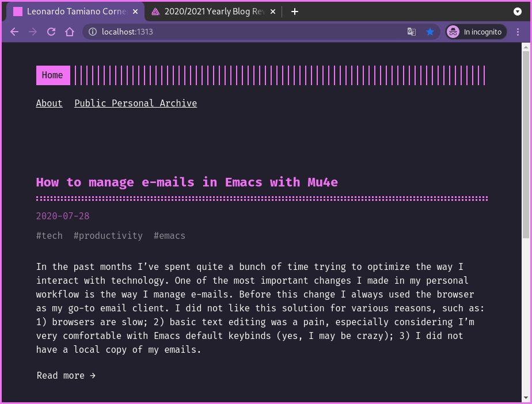Image resolution: width=532 pixels, height=404 pixels.
Task: Select the Leonardo Tamiano tab
Action: [x=75, y=12]
